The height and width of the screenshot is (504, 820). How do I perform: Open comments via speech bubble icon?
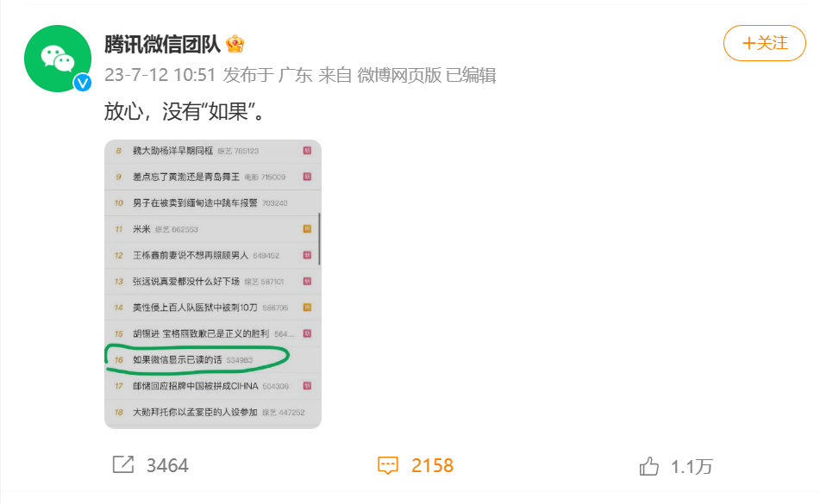pyautogui.click(x=388, y=465)
